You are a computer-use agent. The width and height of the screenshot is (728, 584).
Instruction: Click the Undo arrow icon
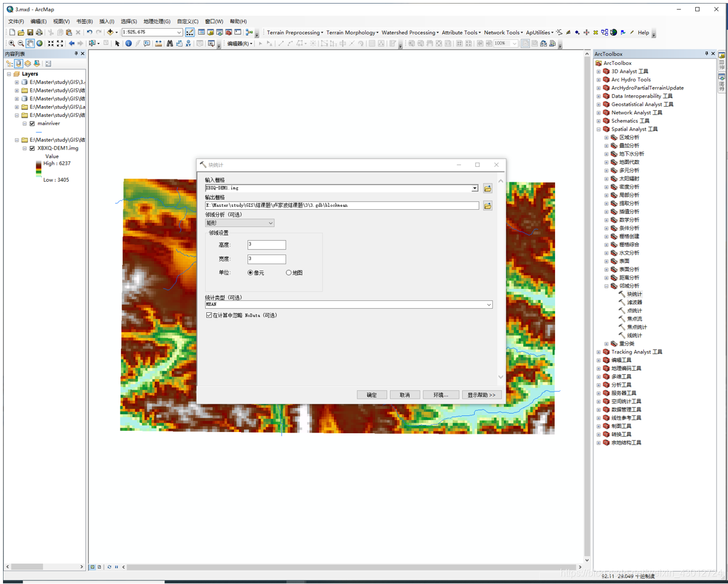pyautogui.click(x=89, y=32)
